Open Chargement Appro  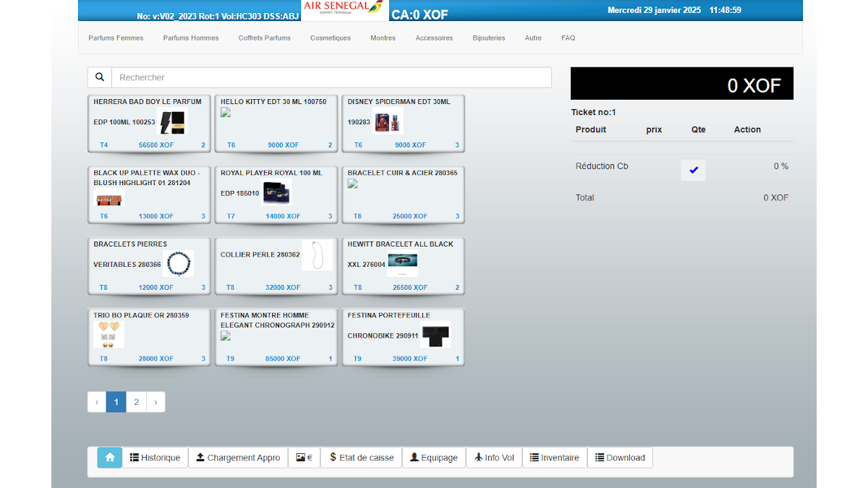coord(238,458)
